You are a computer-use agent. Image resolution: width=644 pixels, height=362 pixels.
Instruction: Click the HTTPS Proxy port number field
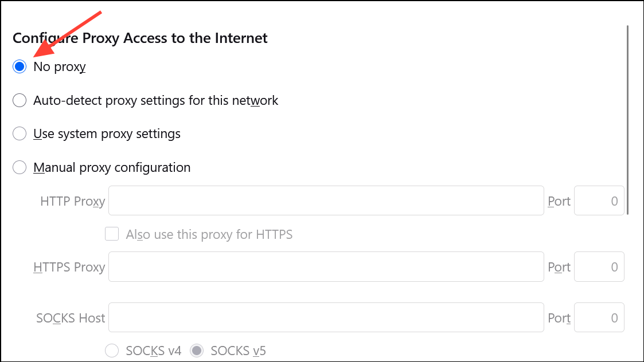pyautogui.click(x=599, y=267)
